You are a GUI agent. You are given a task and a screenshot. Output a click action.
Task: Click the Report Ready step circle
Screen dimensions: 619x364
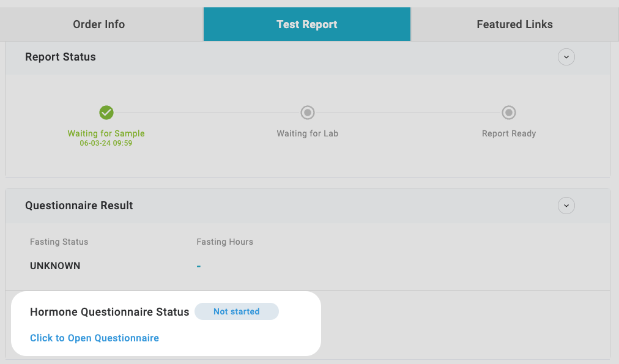tap(508, 113)
